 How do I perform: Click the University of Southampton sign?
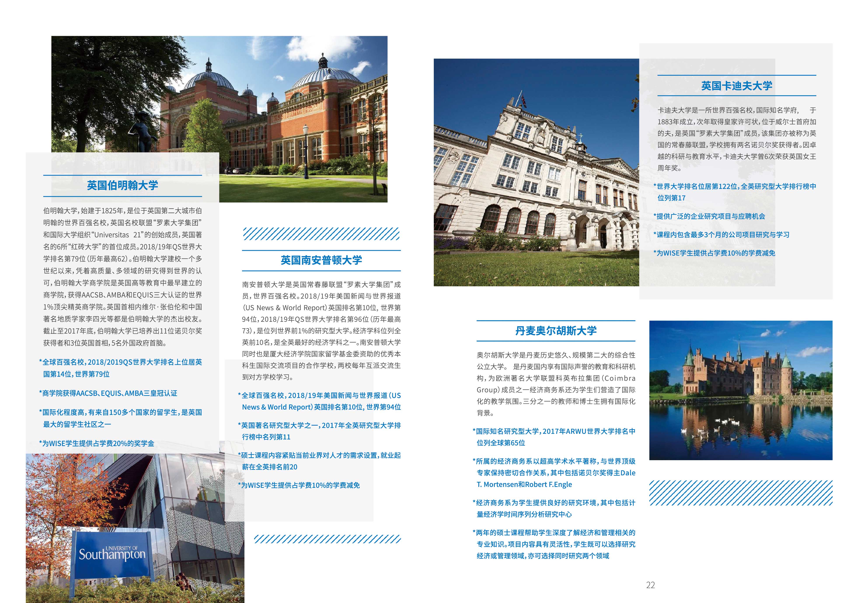(112, 554)
